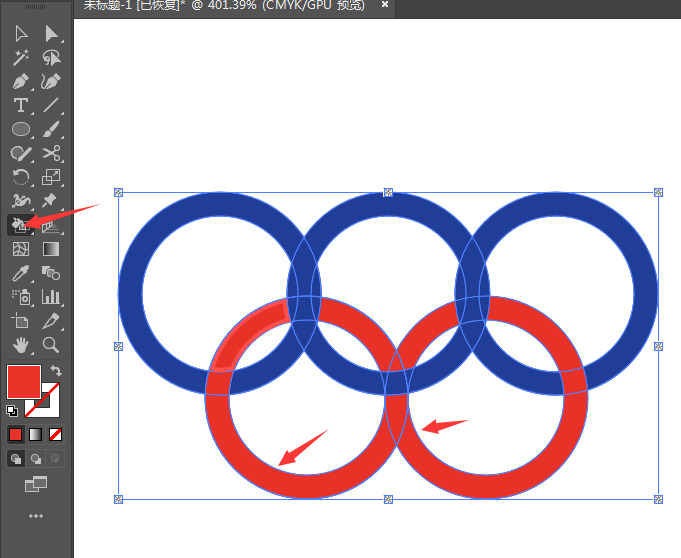Apply None mode button
Screen dimensions: 681x558
[55, 434]
